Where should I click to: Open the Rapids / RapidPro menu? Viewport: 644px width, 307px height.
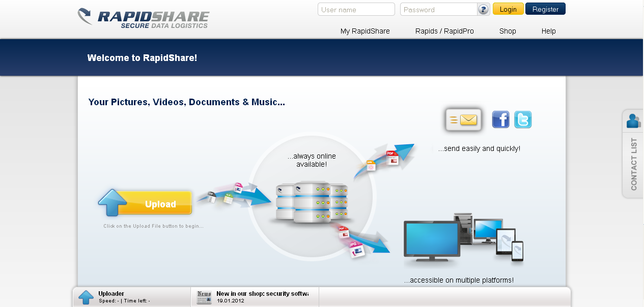point(444,31)
